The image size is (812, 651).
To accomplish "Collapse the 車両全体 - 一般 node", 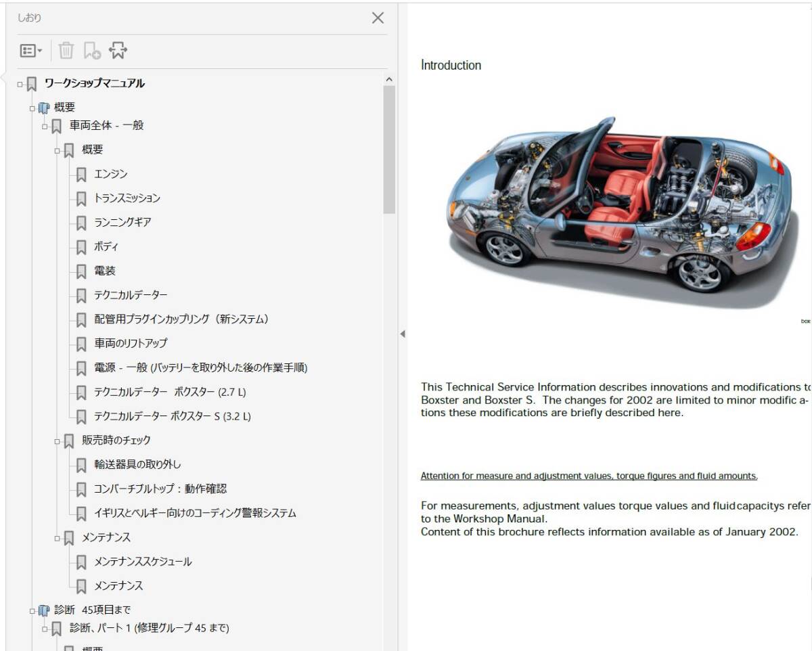I will point(45,126).
